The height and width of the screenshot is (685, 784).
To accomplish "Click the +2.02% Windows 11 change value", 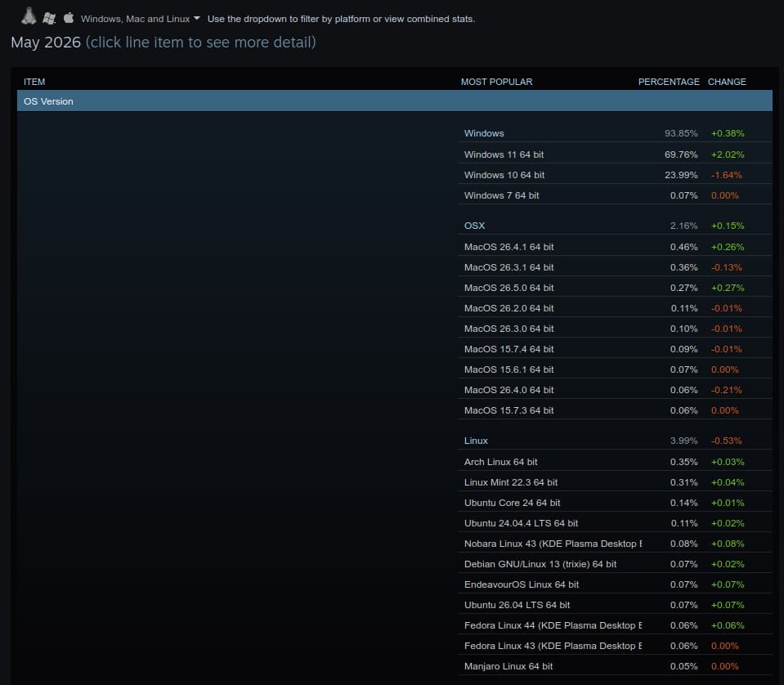I will (x=728, y=154).
